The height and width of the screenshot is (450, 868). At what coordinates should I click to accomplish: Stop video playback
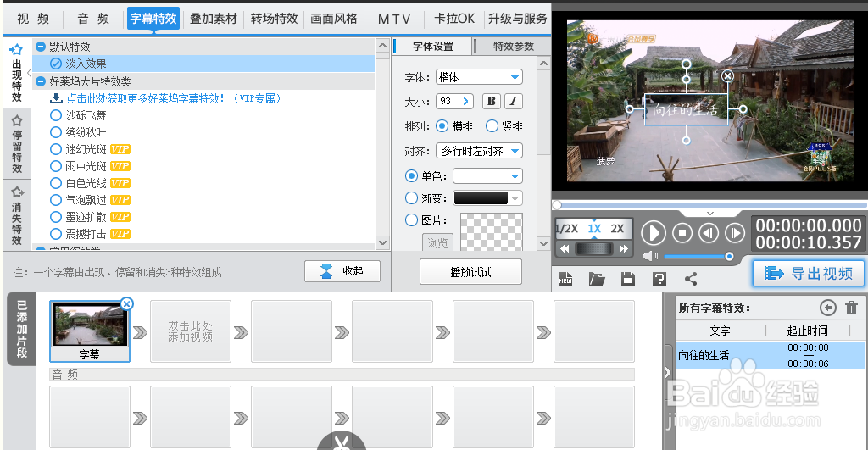[x=682, y=233]
